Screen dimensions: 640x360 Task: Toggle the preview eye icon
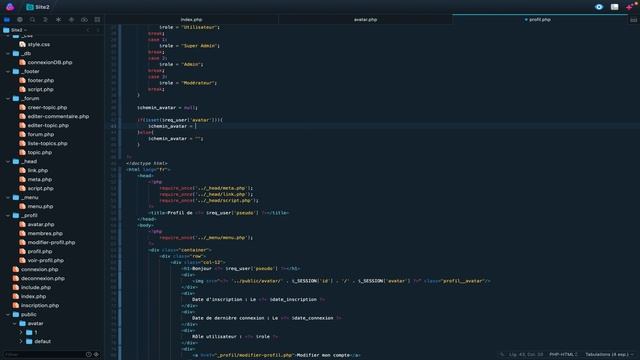(599, 7)
